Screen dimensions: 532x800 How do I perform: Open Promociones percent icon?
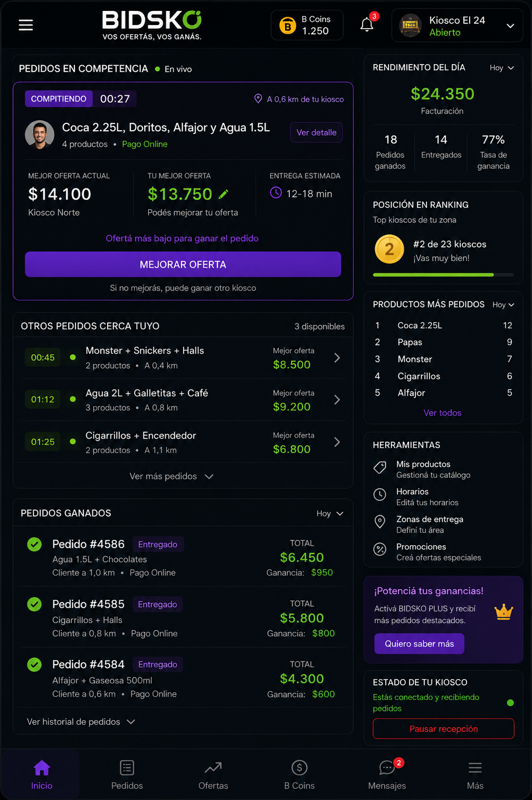[380, 549]
